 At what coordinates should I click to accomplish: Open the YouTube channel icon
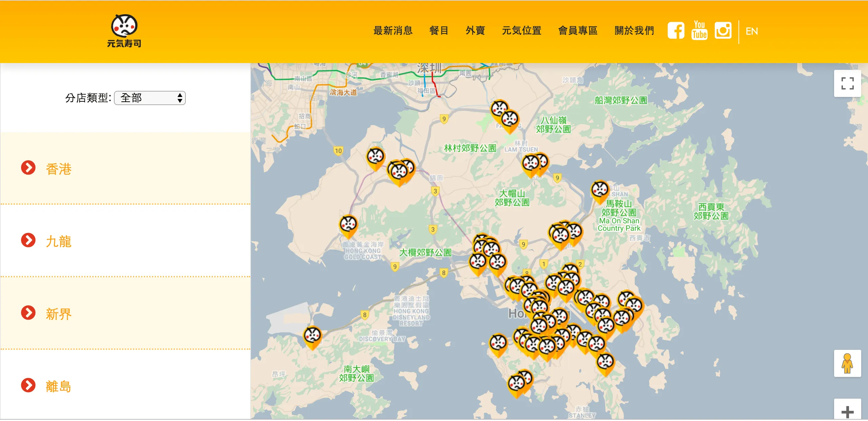pos(699,31)
